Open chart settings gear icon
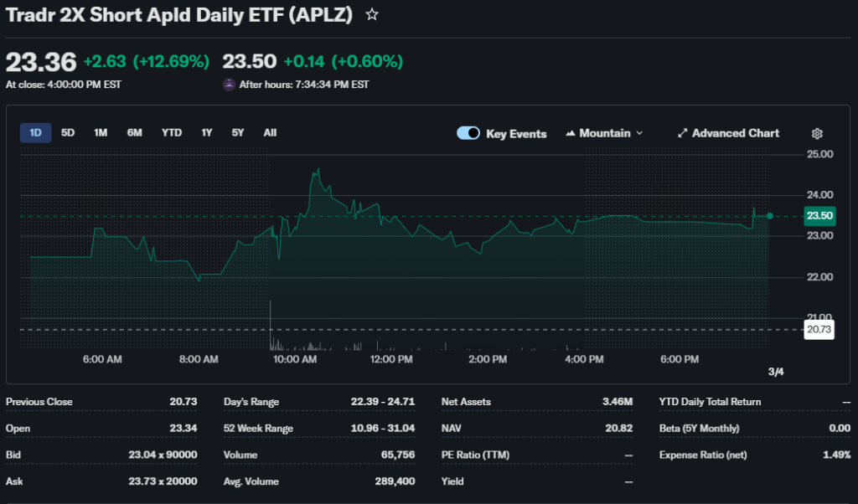The image size is (858, 504). (x=817, y=134)
